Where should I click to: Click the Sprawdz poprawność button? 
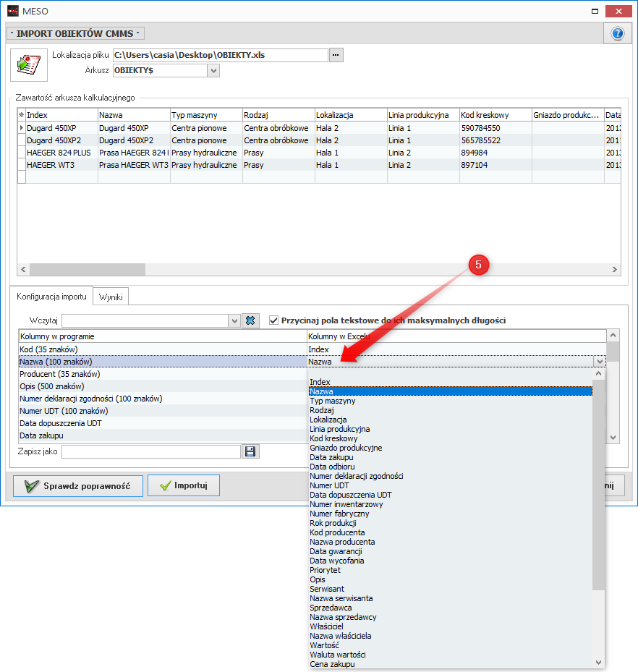click(x=78, y=486)
